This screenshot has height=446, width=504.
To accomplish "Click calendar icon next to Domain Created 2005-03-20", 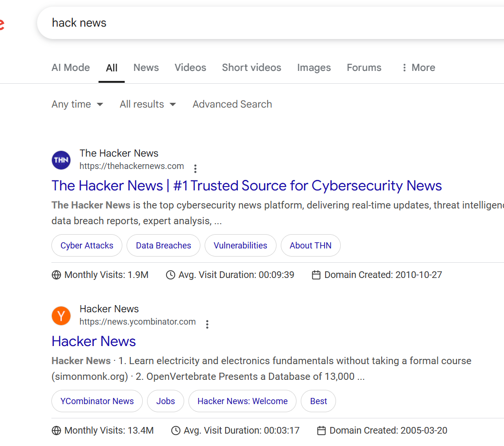I will [x=321, y=431].
